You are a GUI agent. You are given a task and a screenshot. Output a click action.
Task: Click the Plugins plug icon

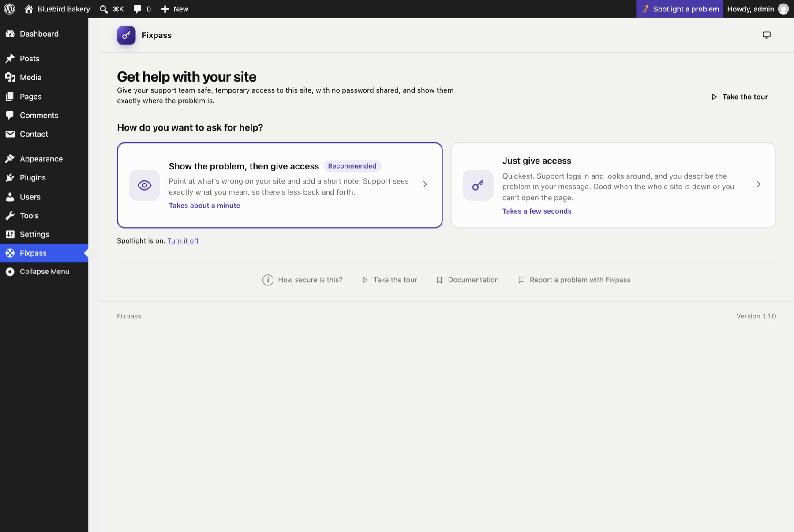click(x=10, y=178)
